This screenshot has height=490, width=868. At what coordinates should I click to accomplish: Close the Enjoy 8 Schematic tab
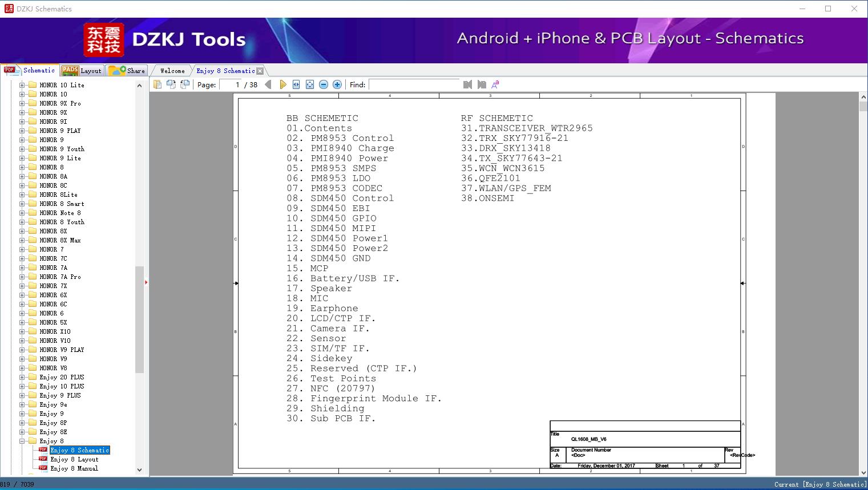tap(260, 71)
